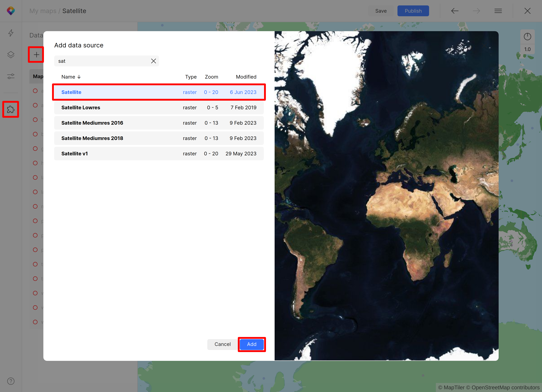This screenshot has height=392, width=542.
Task: Click the compass bearing button
Action: (527, 37)
